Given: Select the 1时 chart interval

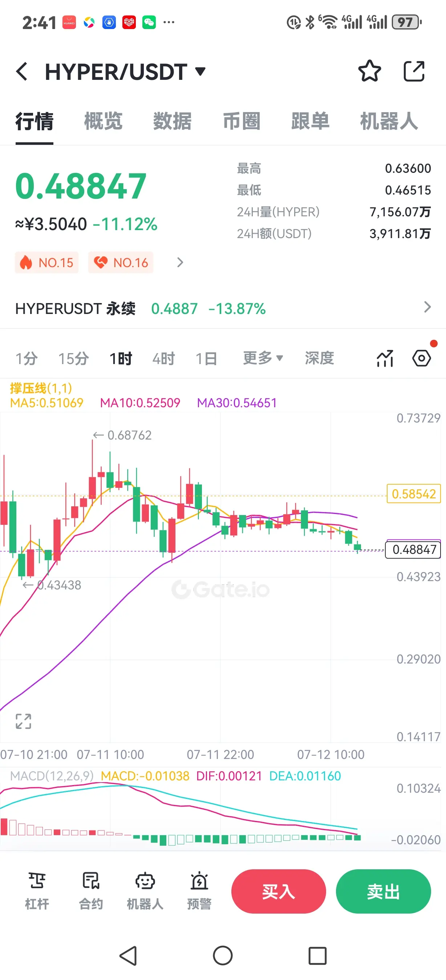Looking at the screenshot, I should pyautogui.click(x=121, y=358).
